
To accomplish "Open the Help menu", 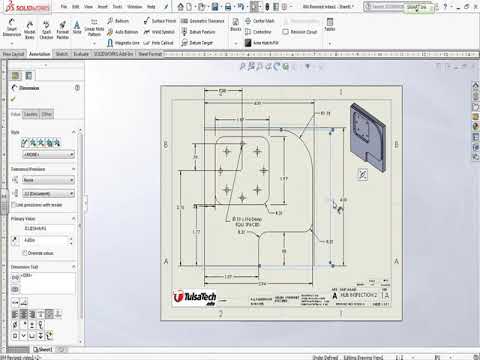I will (151, 6).
